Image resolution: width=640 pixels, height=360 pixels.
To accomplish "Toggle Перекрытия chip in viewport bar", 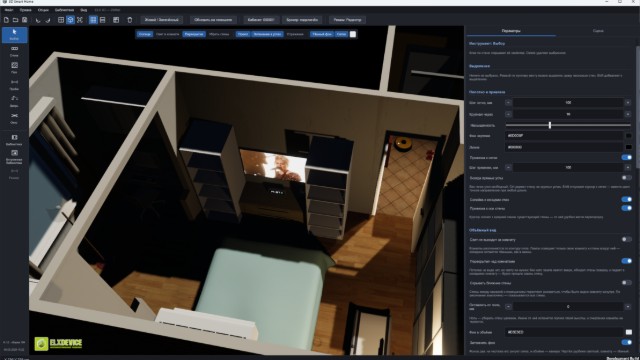I will (x=194, y=34).
